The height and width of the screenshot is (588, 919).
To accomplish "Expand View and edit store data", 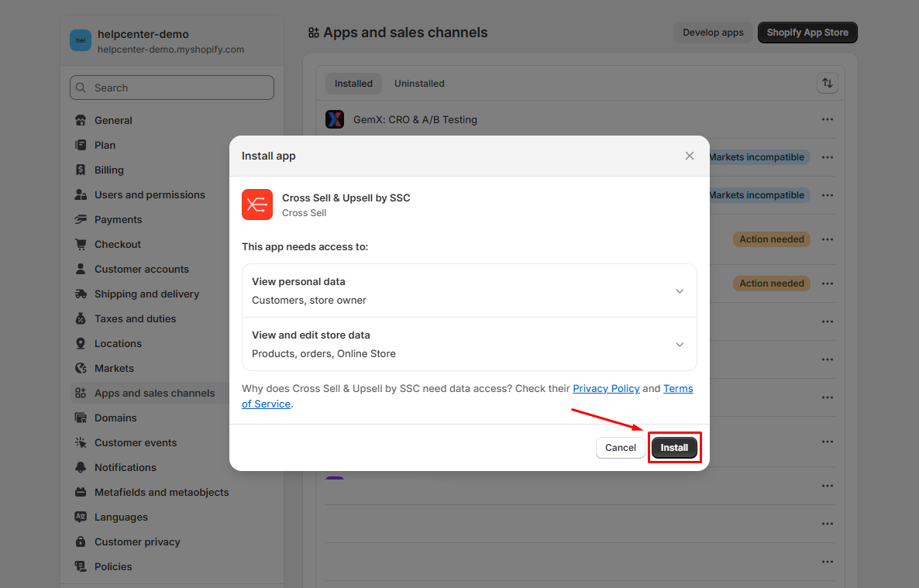I will (x=680, y=345).
